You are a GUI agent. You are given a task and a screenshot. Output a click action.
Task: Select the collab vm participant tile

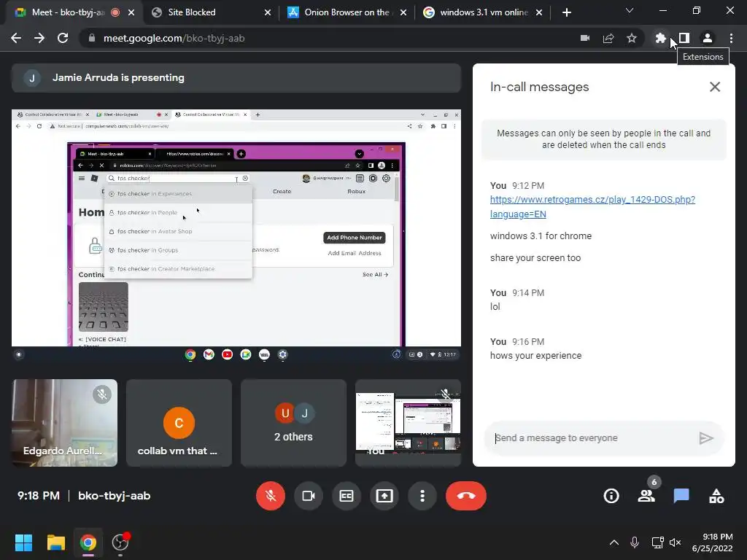179,423
